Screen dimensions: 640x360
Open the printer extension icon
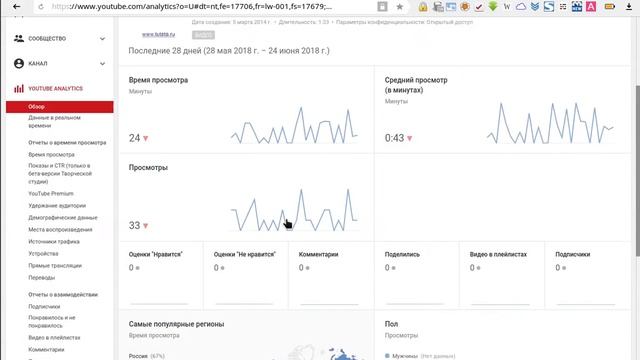click(438, 7)
